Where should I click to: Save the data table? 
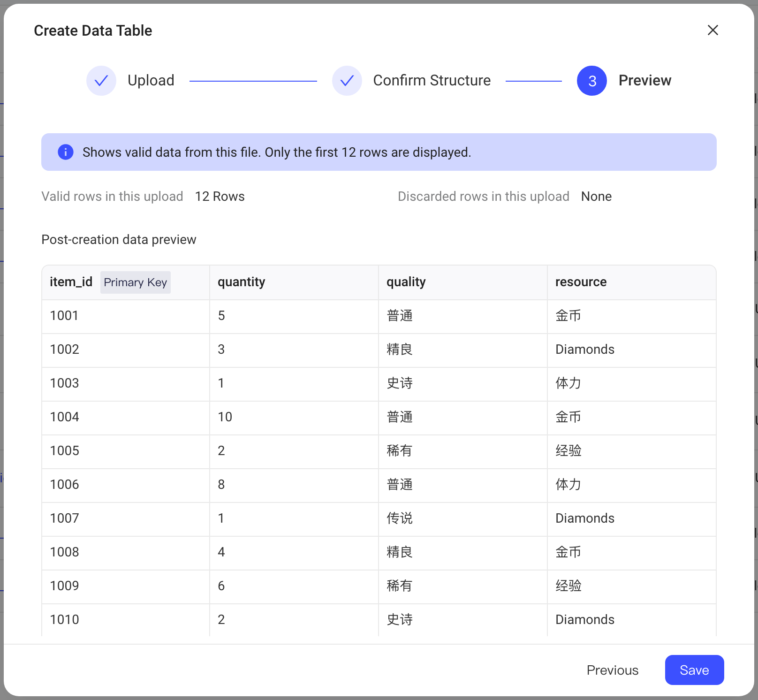click(694, 670)
